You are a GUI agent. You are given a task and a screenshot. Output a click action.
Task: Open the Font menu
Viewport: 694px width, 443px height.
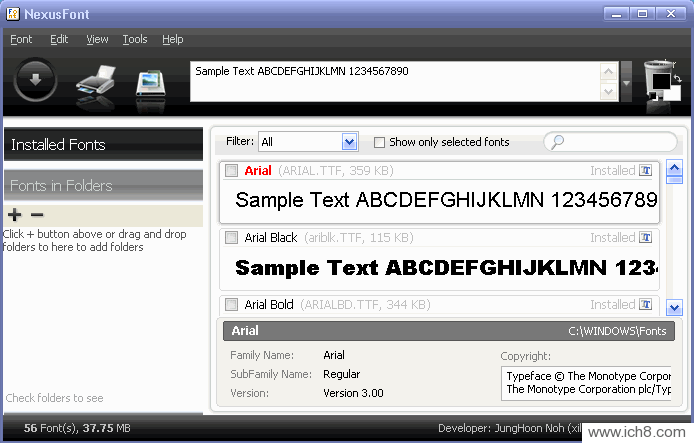click(21, 39)
